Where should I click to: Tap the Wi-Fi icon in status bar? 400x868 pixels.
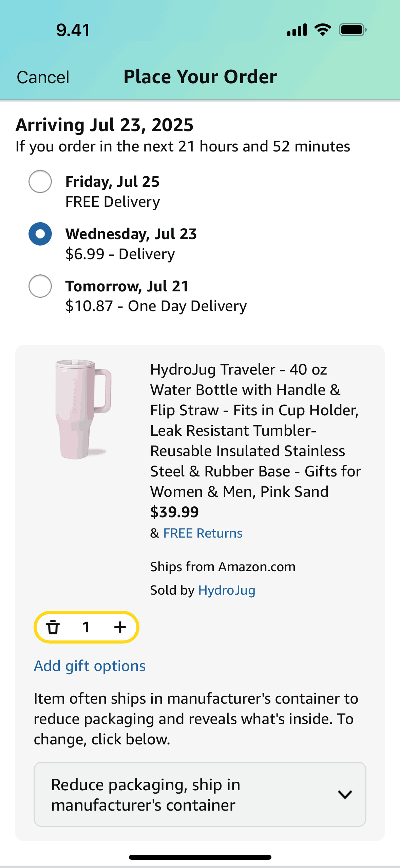(x=323, y=30)
